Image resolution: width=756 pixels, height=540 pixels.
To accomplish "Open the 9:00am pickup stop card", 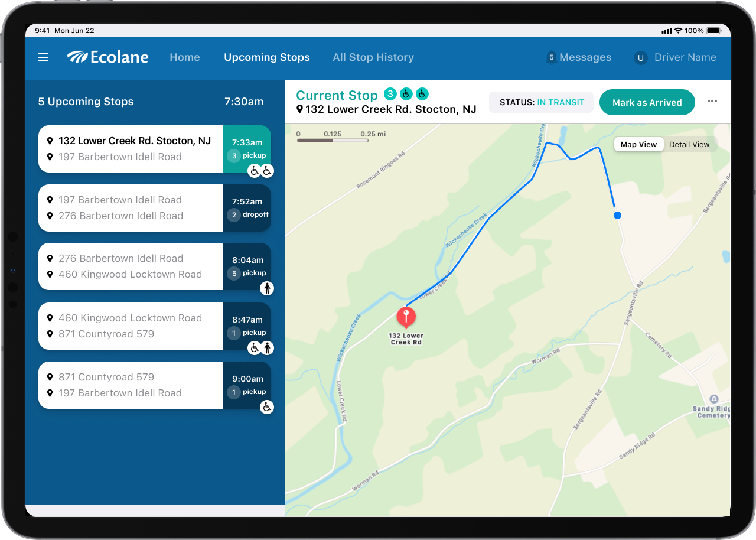I will tap(131, 385).
